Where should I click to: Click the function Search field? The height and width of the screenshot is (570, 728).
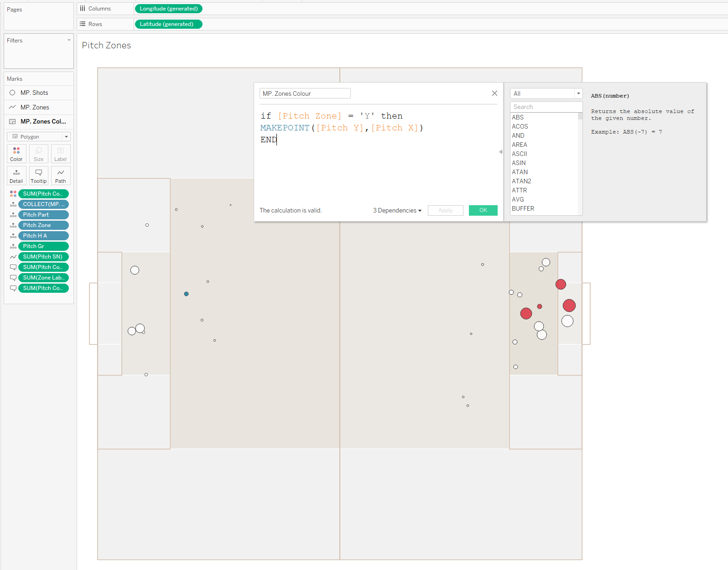546,107
